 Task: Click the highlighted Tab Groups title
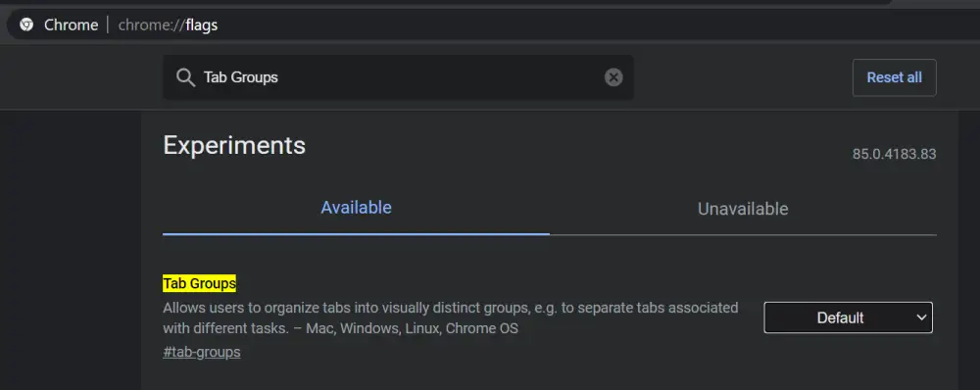pos(199,283)
